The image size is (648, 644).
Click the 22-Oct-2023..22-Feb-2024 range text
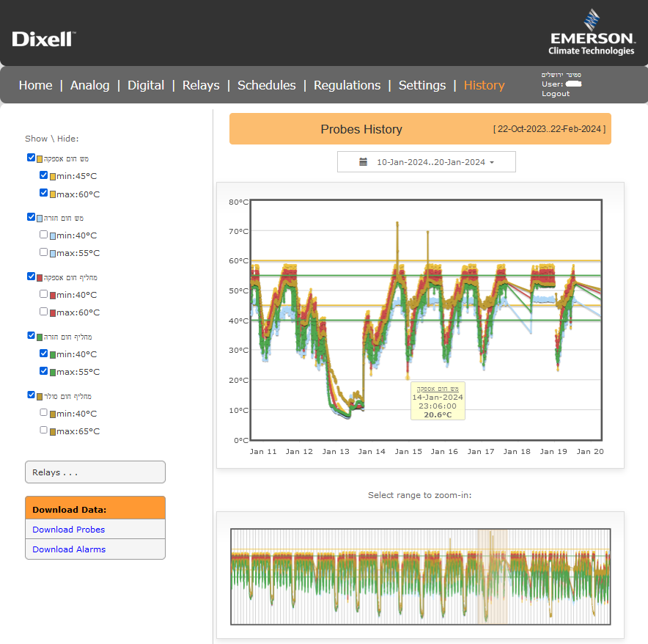pyautogui.click(x=549, y=129)
